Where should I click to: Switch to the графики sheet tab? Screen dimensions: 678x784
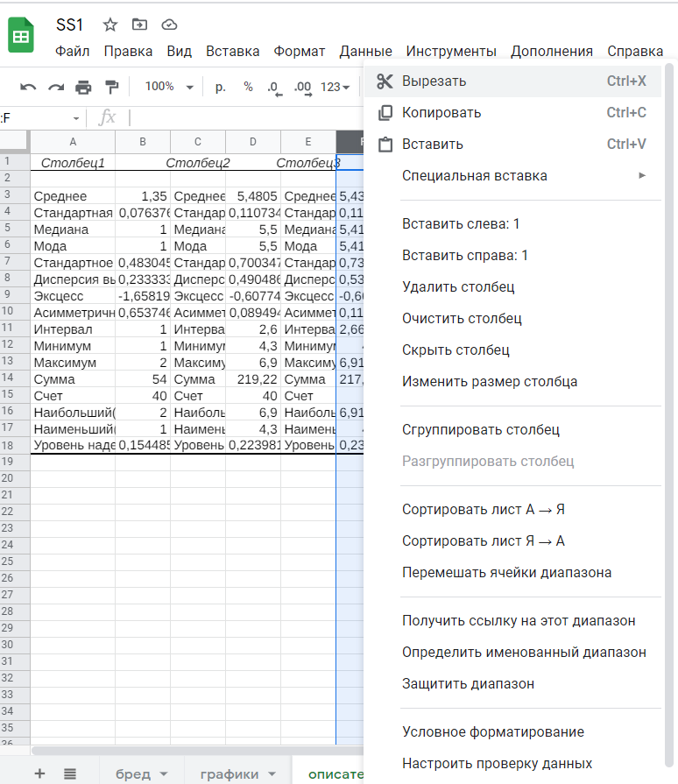(x=230, y=773)
